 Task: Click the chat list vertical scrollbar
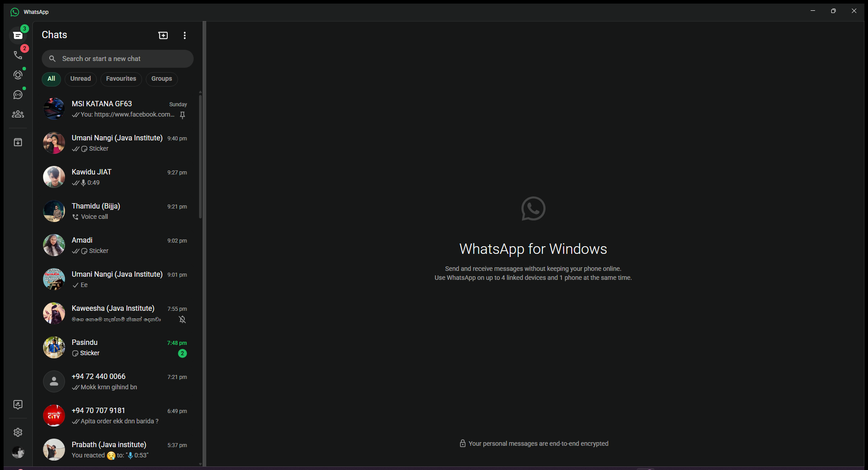(x=200, y=157)
